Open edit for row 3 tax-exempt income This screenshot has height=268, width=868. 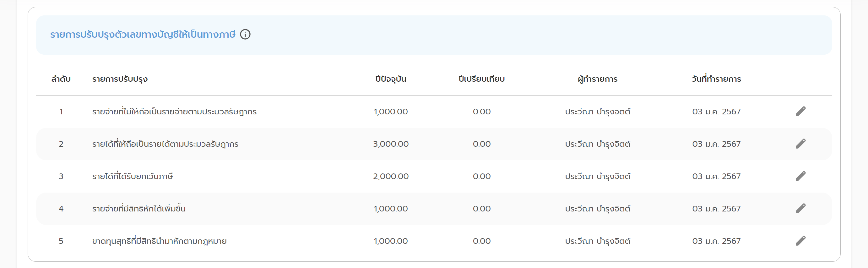(x=800, y=176)
